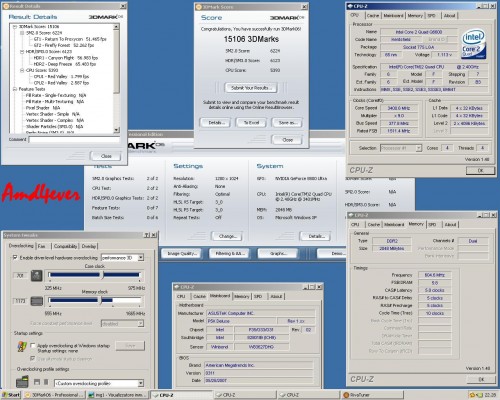This screenshot has width=500, height=400.
Task: Click the Comment input field in Result Details
Action: [x=74, y=139]
